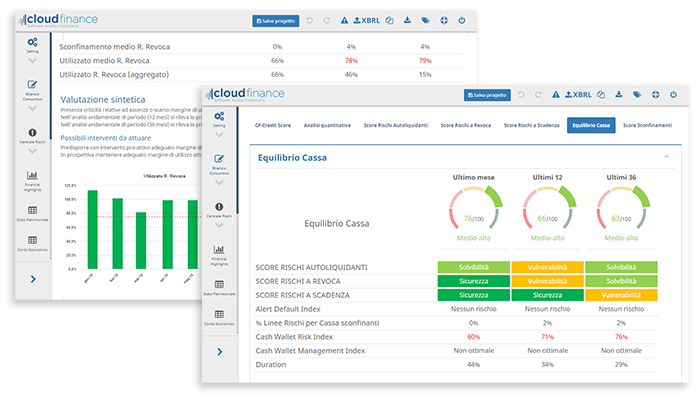Open Setting gears in front window sidebar

point(219,119)
